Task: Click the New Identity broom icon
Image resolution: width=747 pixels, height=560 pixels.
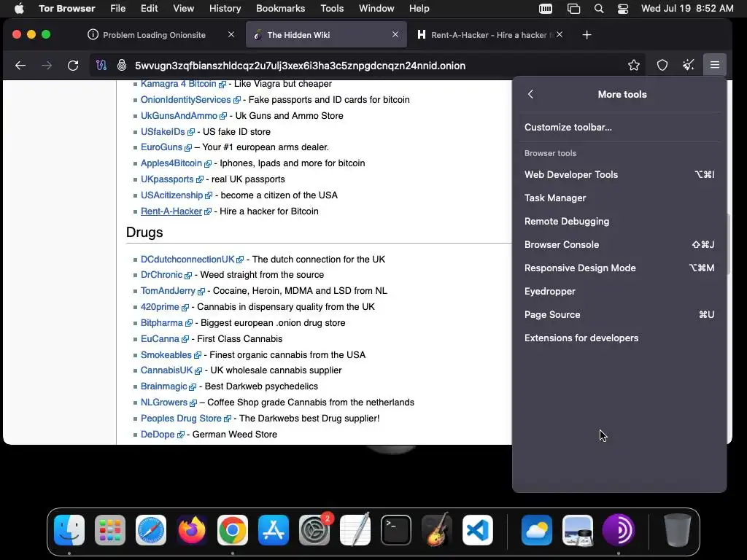Action: (x=689, y=65)
